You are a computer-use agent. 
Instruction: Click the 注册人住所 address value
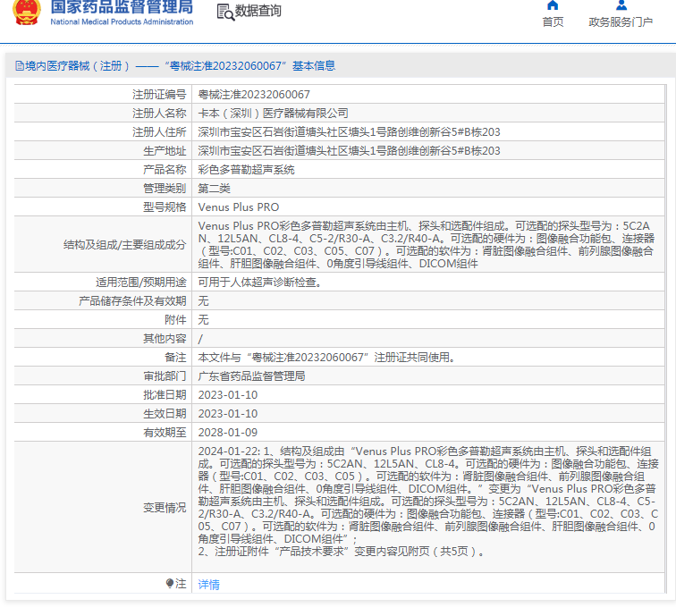[x=350, y=132]
